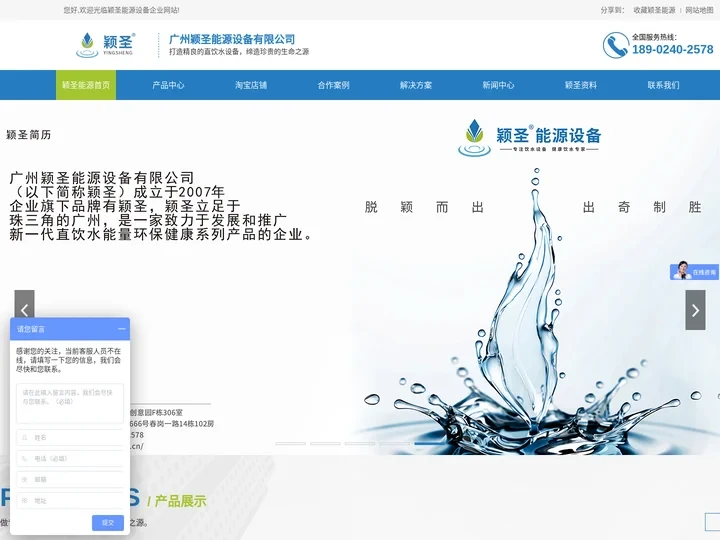The image size is (720, 540).
Task: Focus the 电话 phone field
Action: (70, 458)
